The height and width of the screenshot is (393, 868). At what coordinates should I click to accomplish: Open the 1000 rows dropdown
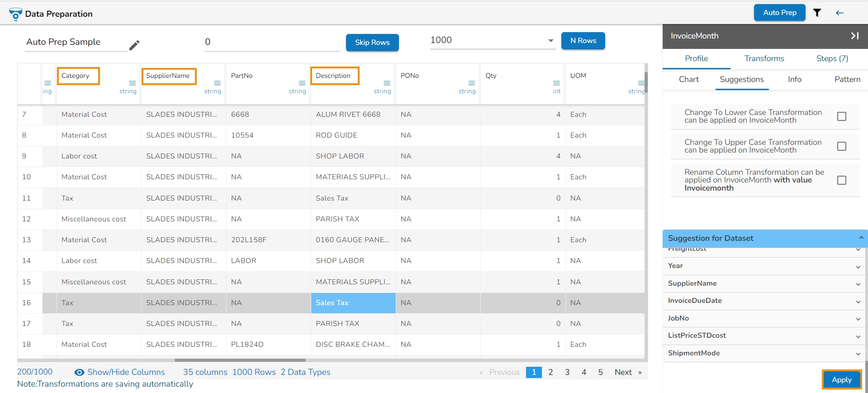click(x=550, y=41)
